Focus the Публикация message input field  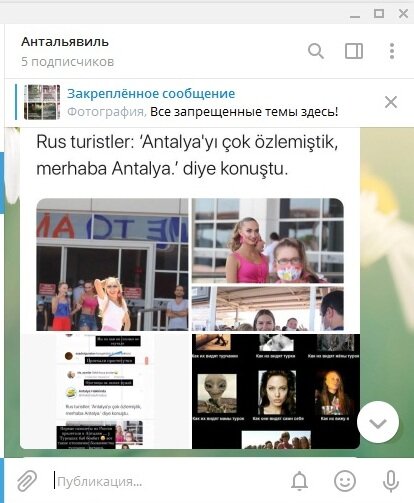click(167, 481)
